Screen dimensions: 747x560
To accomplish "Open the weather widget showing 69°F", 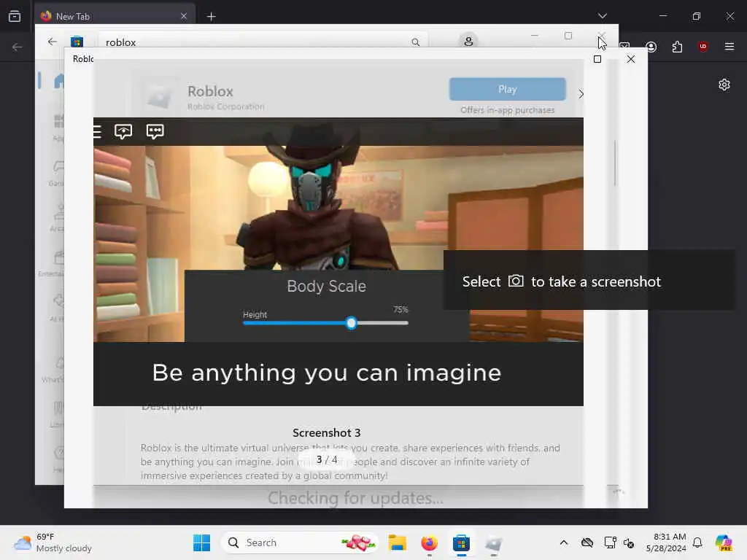I will (53, 542).
